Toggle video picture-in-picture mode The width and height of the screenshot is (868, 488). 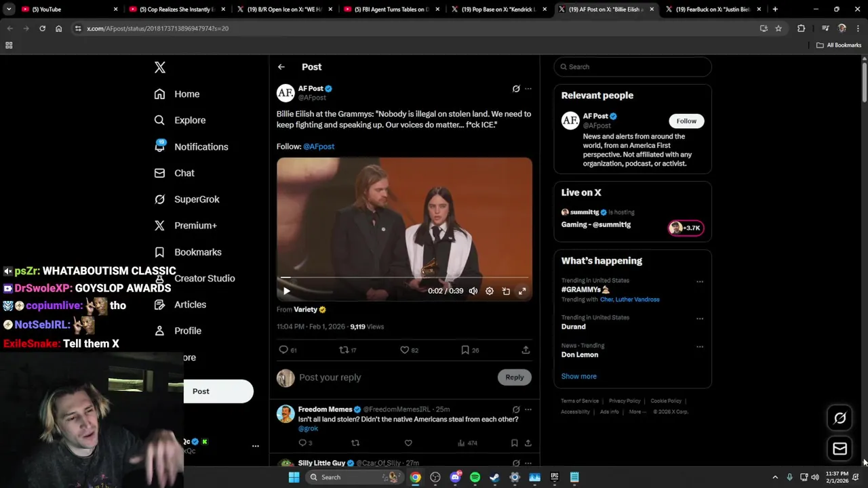point(506,291)
